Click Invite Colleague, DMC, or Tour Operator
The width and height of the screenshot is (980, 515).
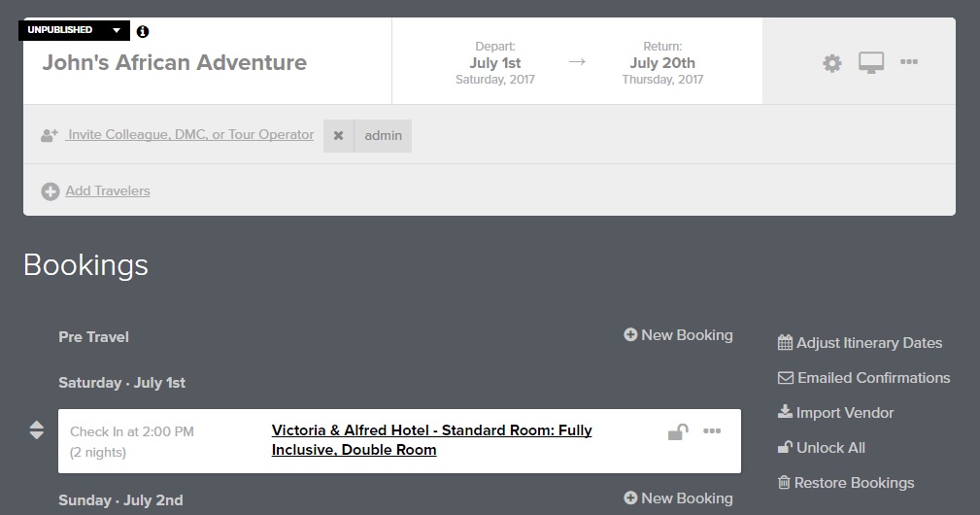(x=190, y=135)
